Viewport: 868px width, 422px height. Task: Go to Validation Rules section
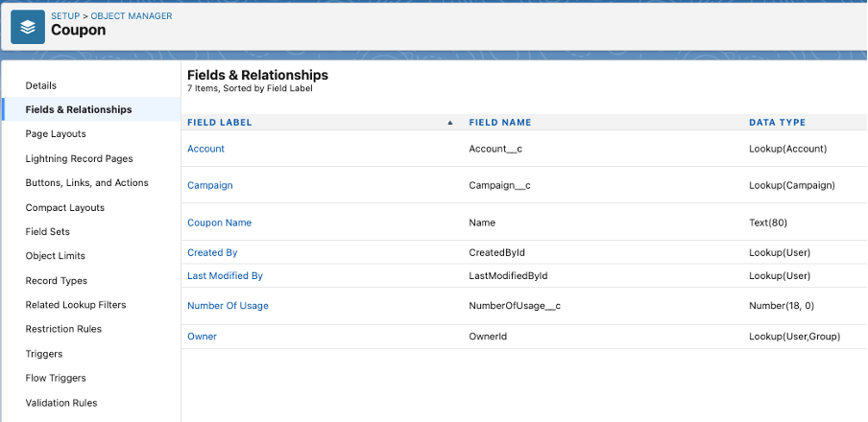pyautogui.click(x=61, y=403)
